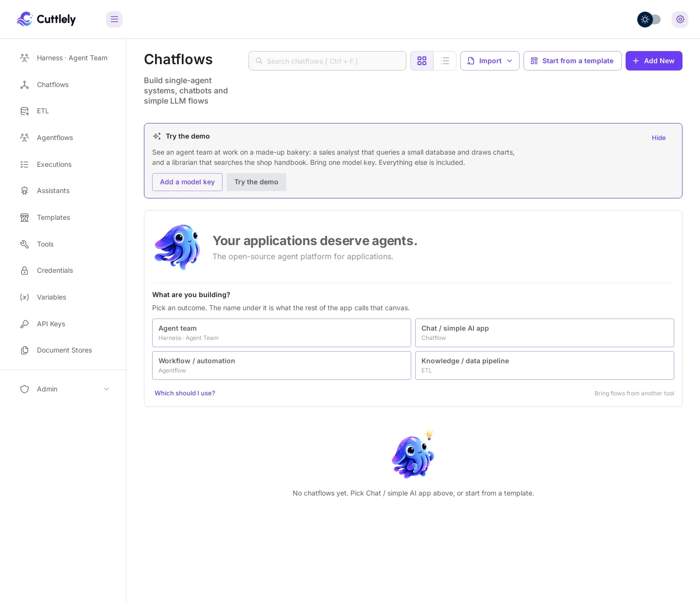700x603 pixels.
Task: Click the Cuttlely logo
Action: [x=46, y=19]
